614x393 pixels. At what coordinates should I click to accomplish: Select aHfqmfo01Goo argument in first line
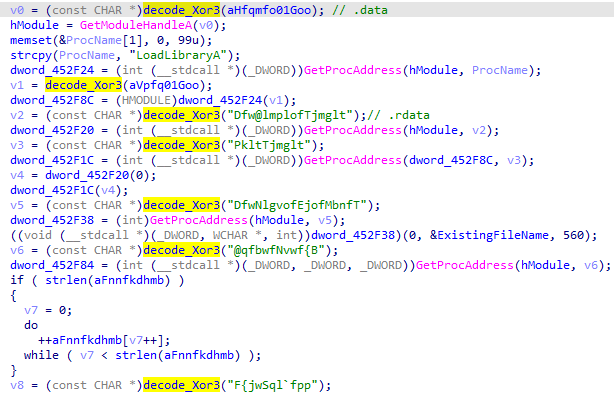point(269,10)
